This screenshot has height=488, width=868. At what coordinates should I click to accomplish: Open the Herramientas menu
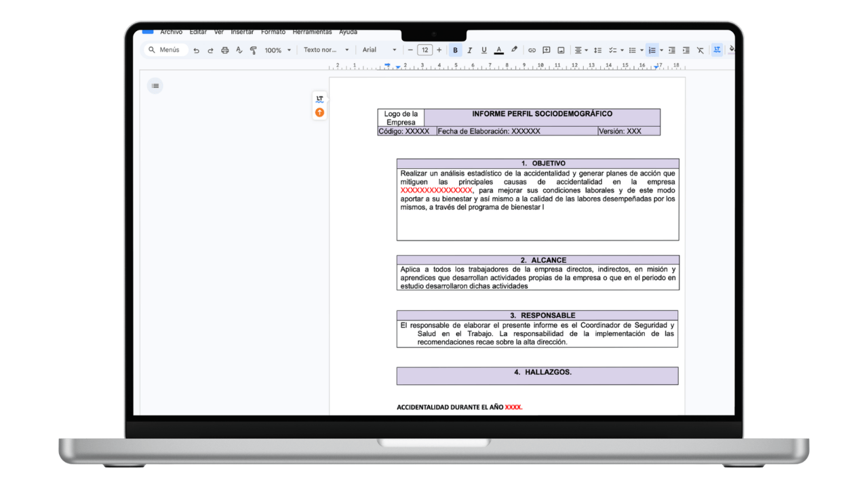click(x=312, y=31)
